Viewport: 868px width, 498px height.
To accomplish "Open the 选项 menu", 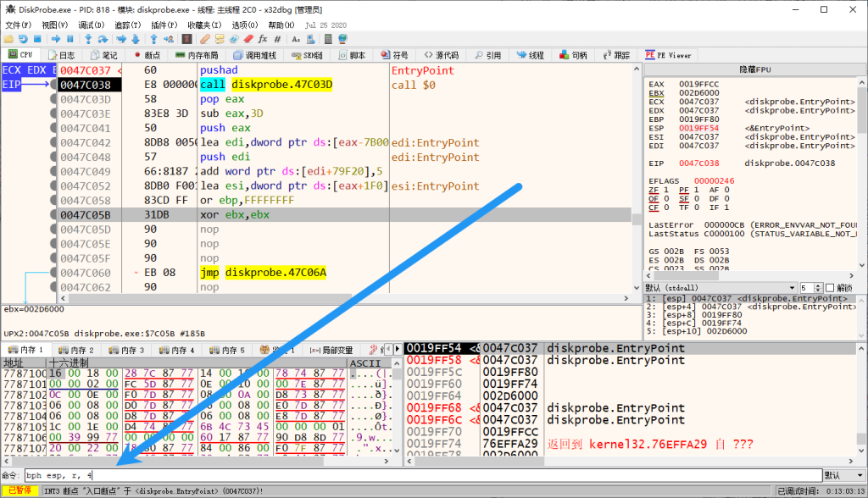I will tap(245, 25).
